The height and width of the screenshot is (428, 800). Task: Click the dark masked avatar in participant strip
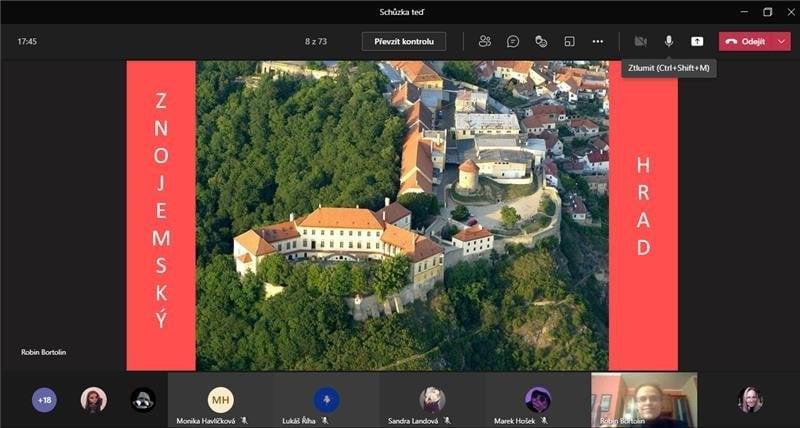tap(143, 400)
